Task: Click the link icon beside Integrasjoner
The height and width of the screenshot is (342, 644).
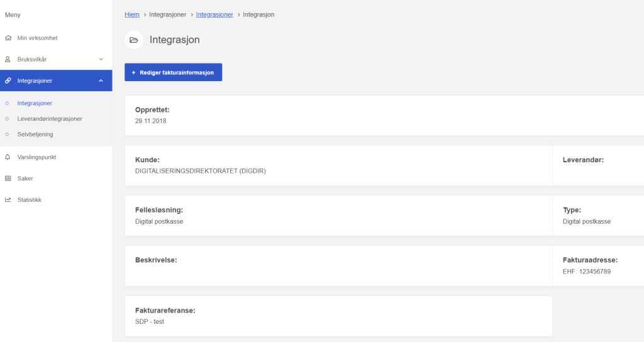Action: click(x=8, y=80)
